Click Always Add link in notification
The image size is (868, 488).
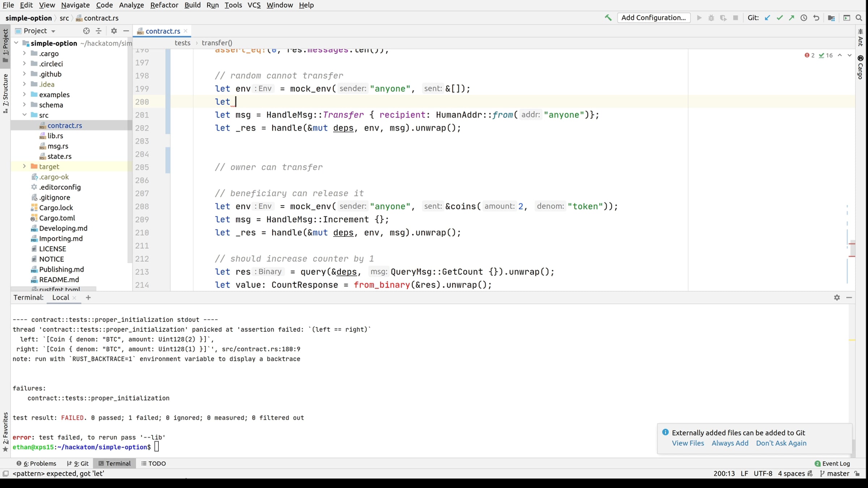pos(730,443)
